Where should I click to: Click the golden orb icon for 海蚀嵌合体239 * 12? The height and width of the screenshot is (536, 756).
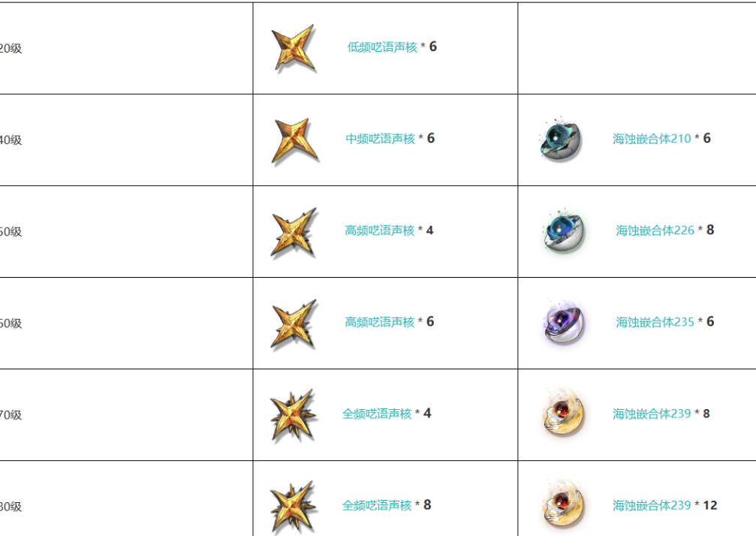click(x=562, y=503)
